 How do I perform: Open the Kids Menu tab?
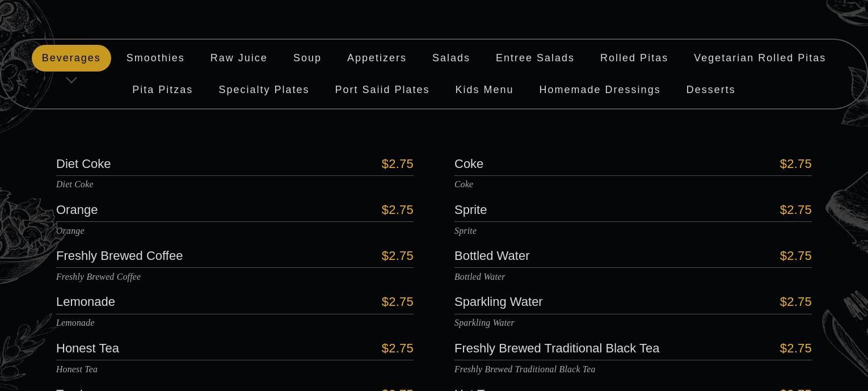coord(484,90)
